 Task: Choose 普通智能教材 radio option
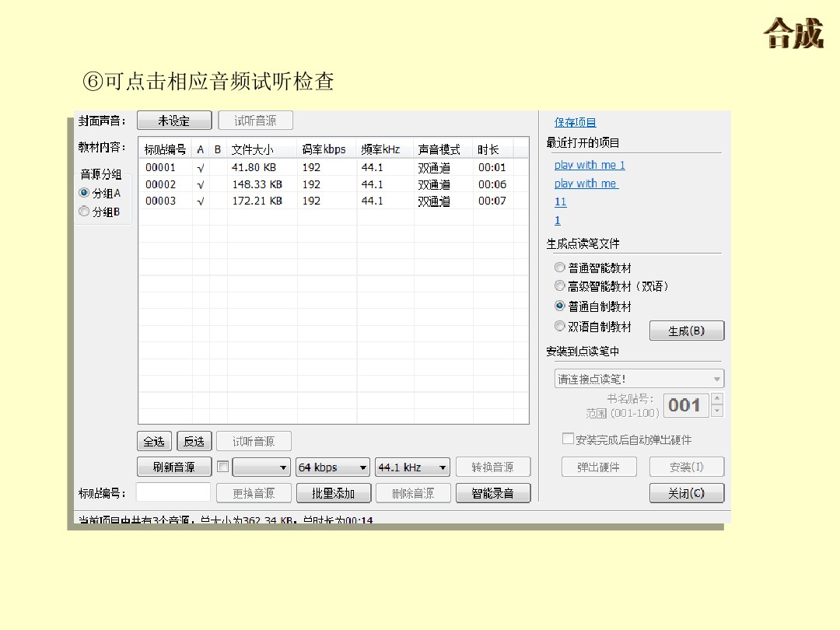point(560,268)
